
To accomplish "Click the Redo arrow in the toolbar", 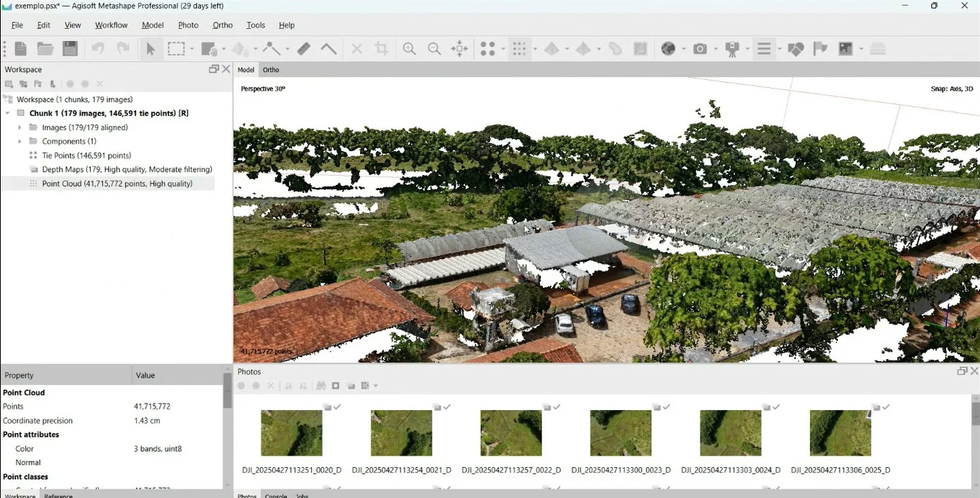I will tap(123, 48).
